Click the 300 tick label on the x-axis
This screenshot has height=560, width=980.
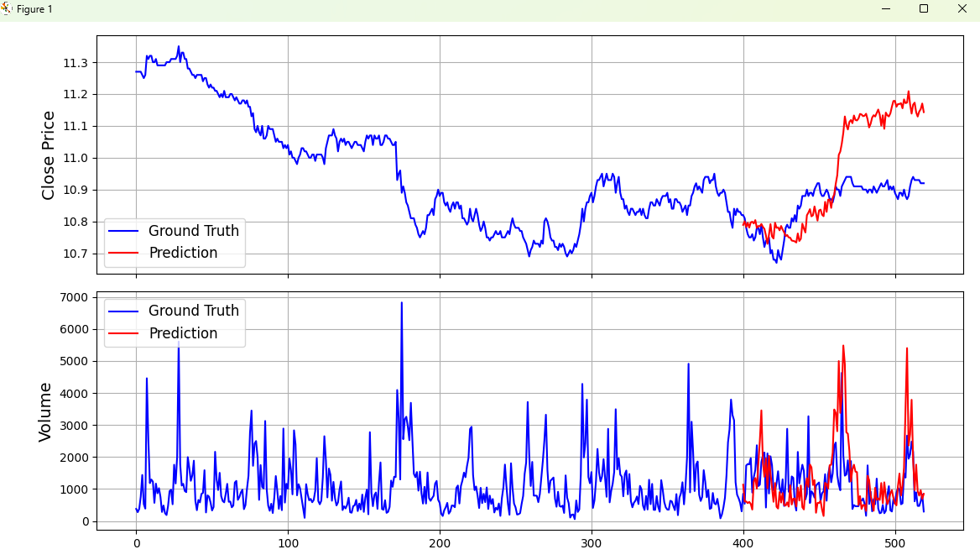click(x=592, y=543)
